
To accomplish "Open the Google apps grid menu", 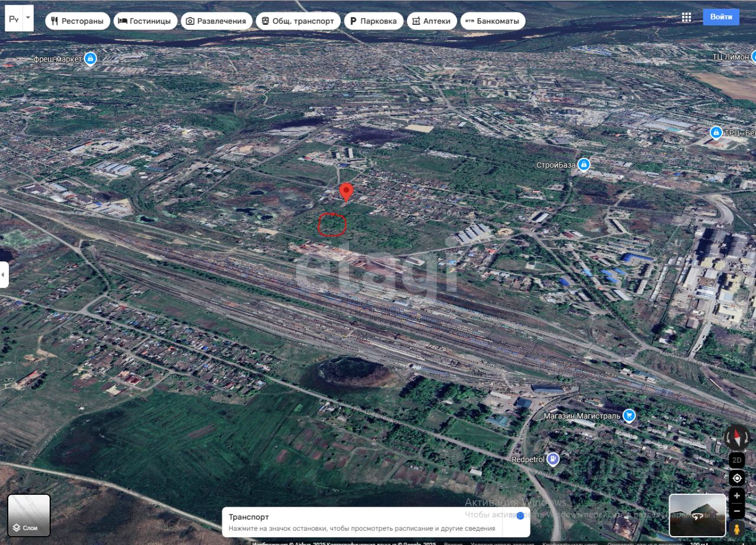I will tap(686, 18).
